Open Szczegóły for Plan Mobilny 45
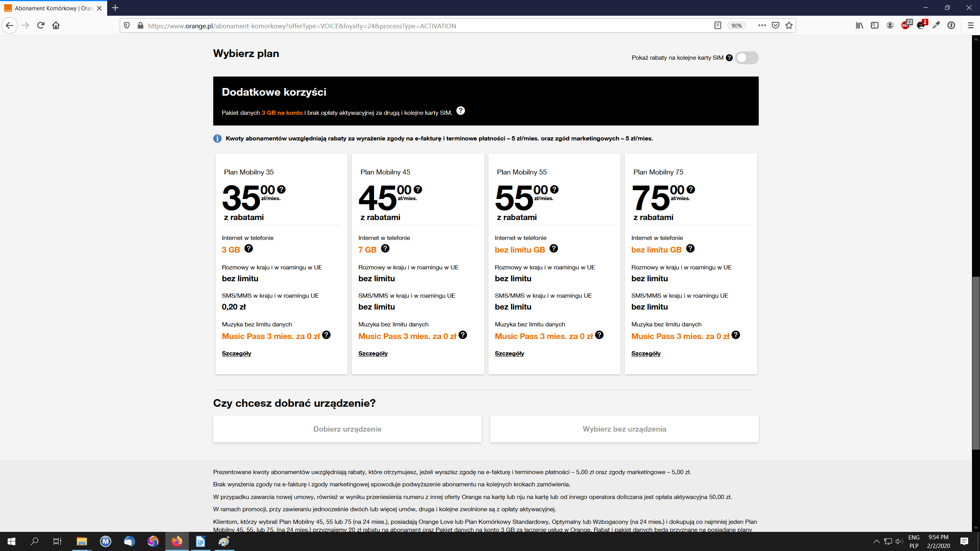Image resolution: width=980 pixels, height=551 pixels. point(373,354)
